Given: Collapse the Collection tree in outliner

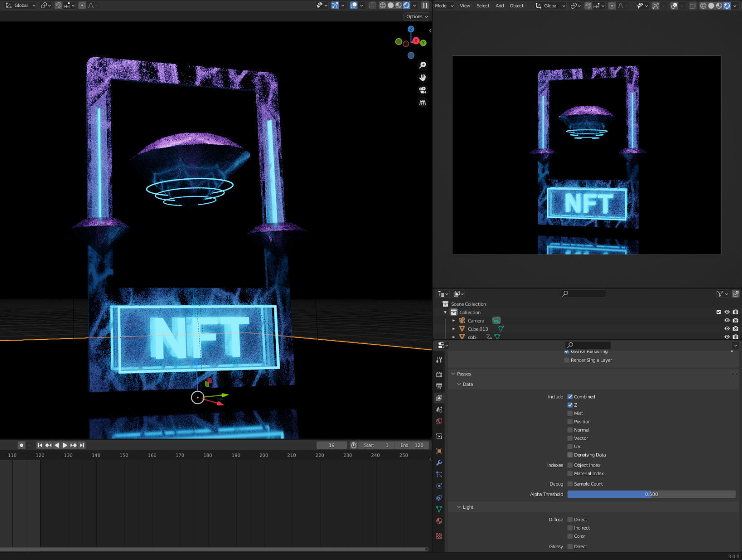Looking at the screenshot, I should coord(445,312).
